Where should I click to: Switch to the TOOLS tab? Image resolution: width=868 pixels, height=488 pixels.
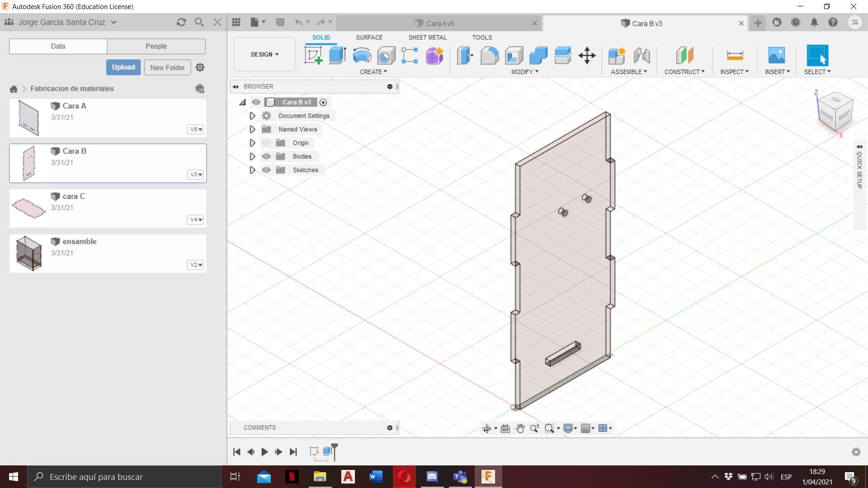tap(482, 38)
